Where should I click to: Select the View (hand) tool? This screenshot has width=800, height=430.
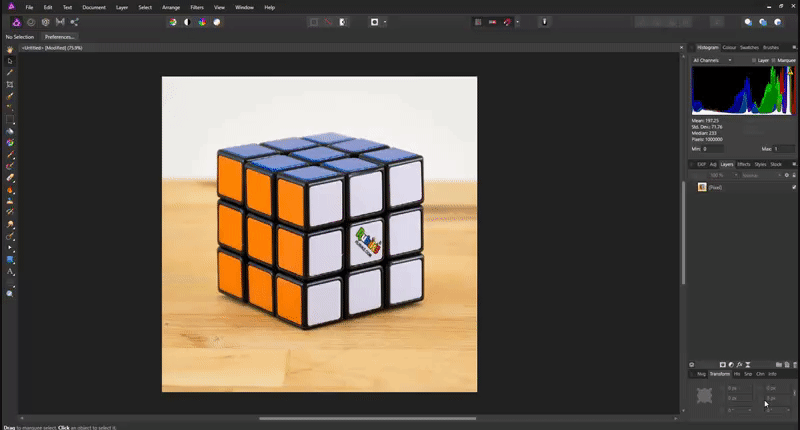click(10, 49)
